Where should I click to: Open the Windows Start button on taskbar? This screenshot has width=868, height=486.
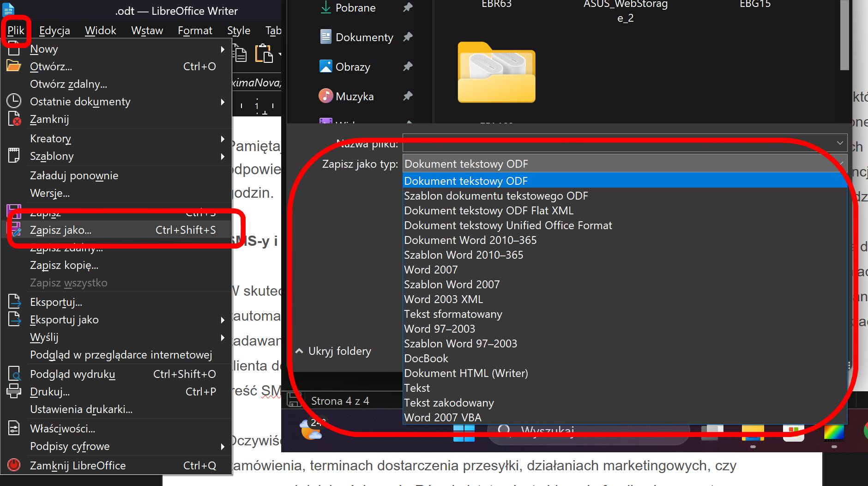coord(464,433)
